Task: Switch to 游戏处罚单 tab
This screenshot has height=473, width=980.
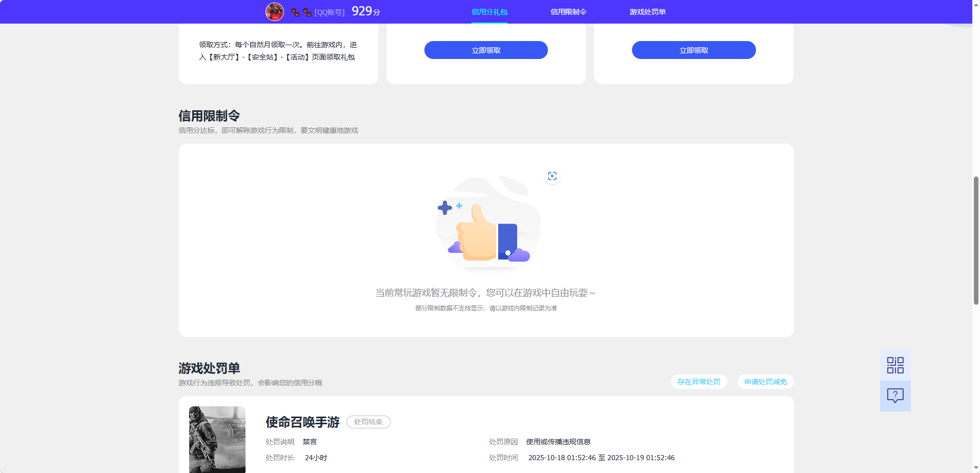Action: tap(647, 12)
